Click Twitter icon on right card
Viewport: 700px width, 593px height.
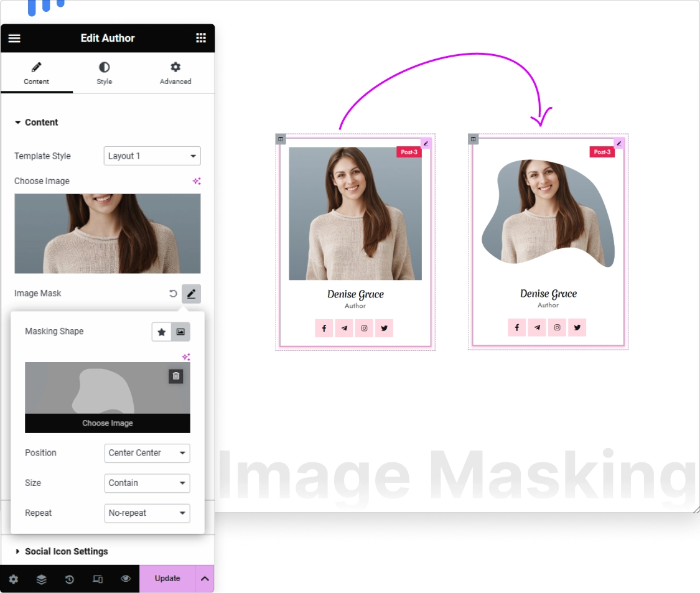coord(577,327)
